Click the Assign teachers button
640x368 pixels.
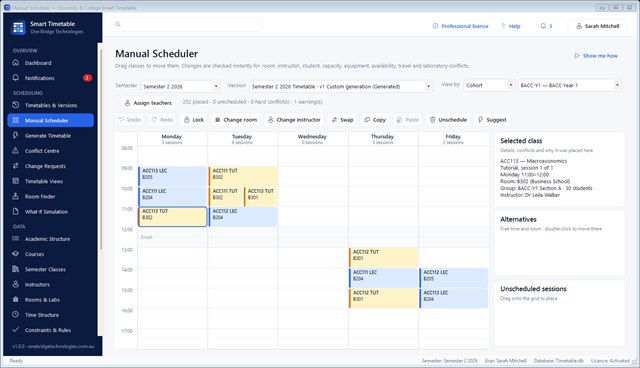pos(148,103)
